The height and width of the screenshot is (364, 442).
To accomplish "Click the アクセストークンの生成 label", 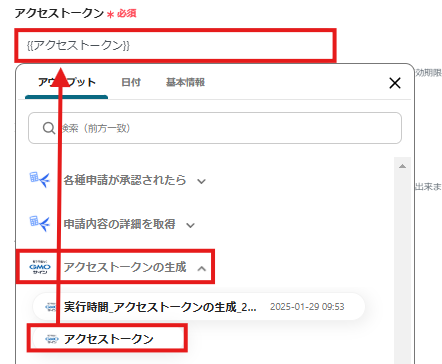I will click(x=125, y=267).
